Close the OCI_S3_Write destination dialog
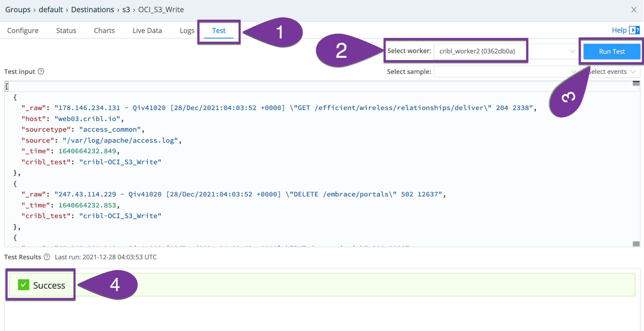Viewport: 644px width, 331px height. pos(634,10)
